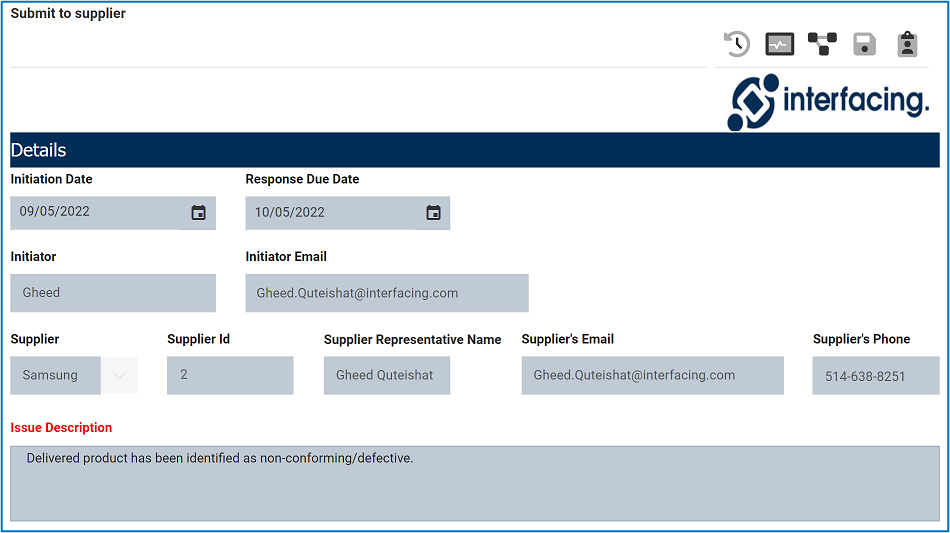Click the Initiator Email field

[x=386, y=293]
